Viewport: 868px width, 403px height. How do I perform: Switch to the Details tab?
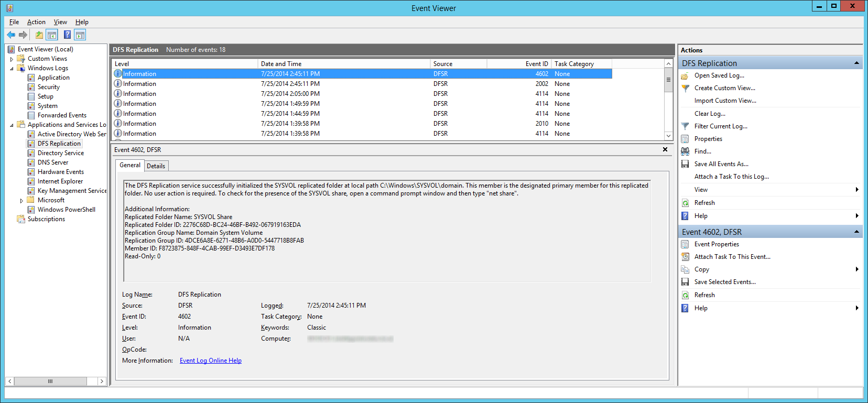coord(156,166)
